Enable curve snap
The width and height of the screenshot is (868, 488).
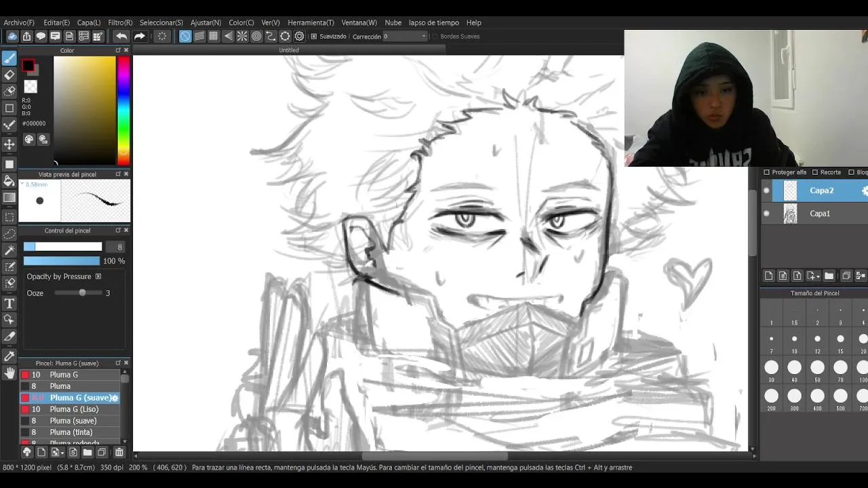(271, 36)
